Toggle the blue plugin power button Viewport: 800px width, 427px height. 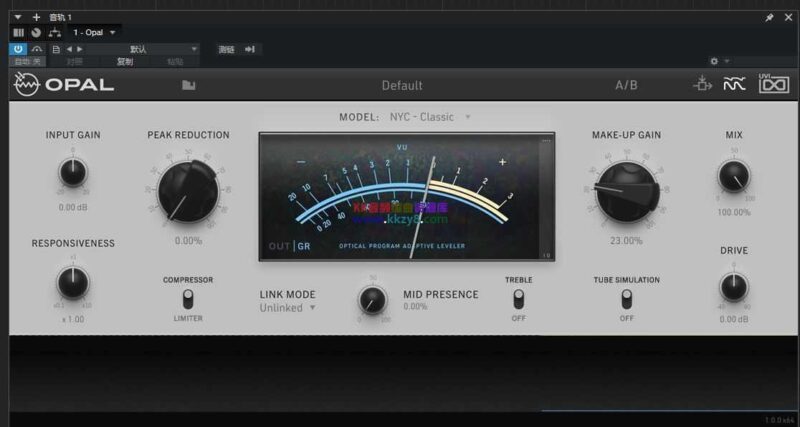click(18, 49)
